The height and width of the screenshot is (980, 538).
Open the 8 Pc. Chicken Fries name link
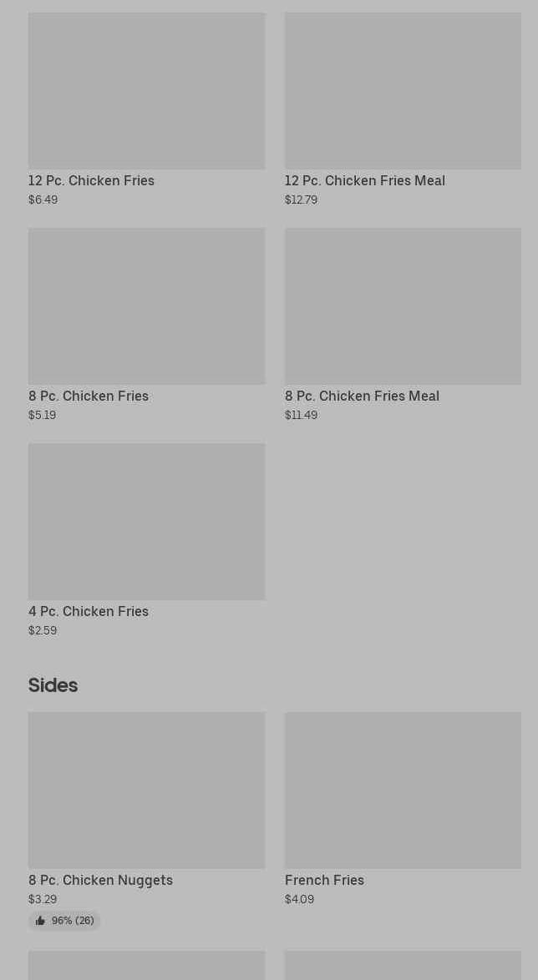[x=89, y=397]
